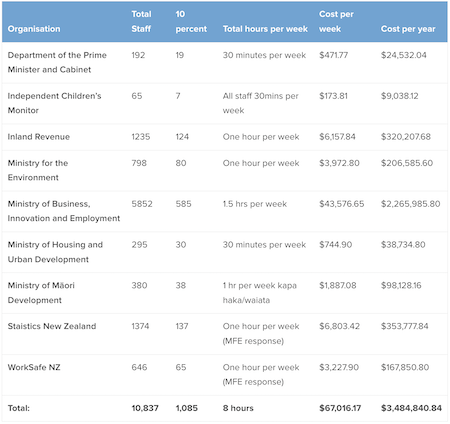Click the Cost per week header
Screen dimensions: 450x424
[x=336, y=21]
